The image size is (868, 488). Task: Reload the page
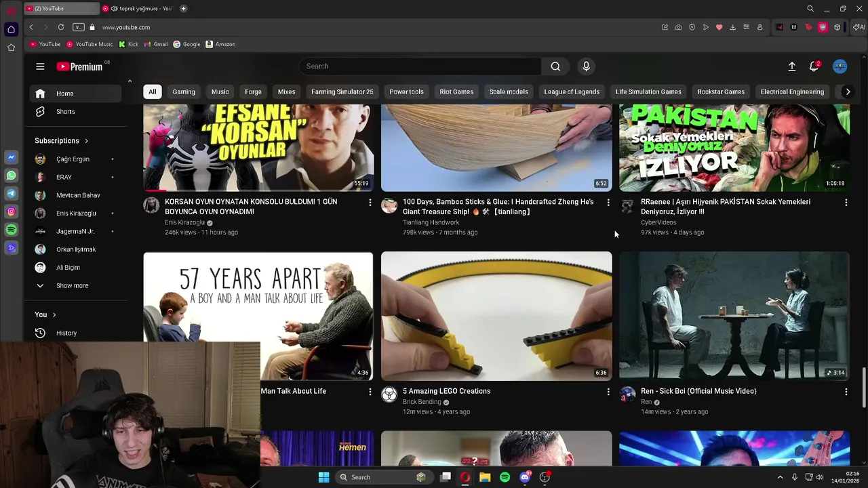[61, 27]
